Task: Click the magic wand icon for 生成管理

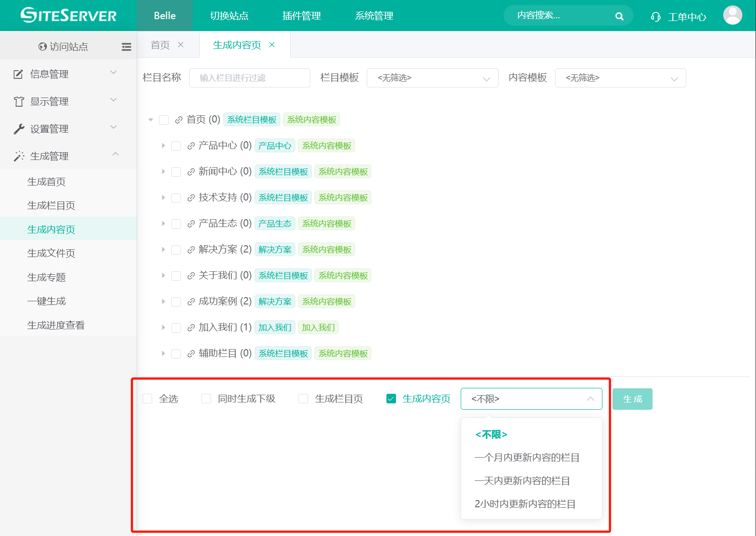Action: (x=19, y=156)
